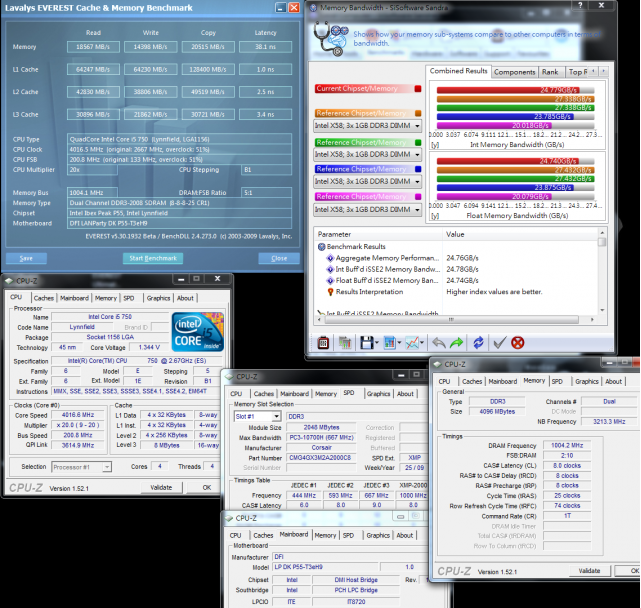The width and height of the screenshot is (641, 608).
Task: Open the Caches tab in the CPU-Z Processor window
Action: (43, 298)
